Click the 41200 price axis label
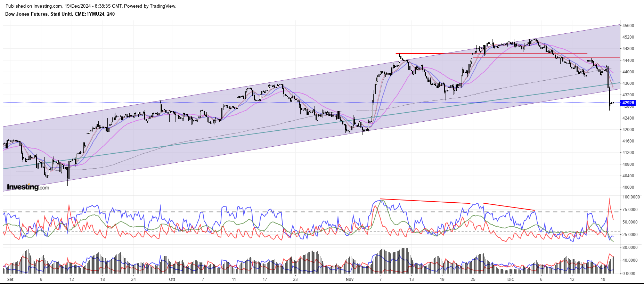Viewport: 644px width, 284px height. coord(628,153)
